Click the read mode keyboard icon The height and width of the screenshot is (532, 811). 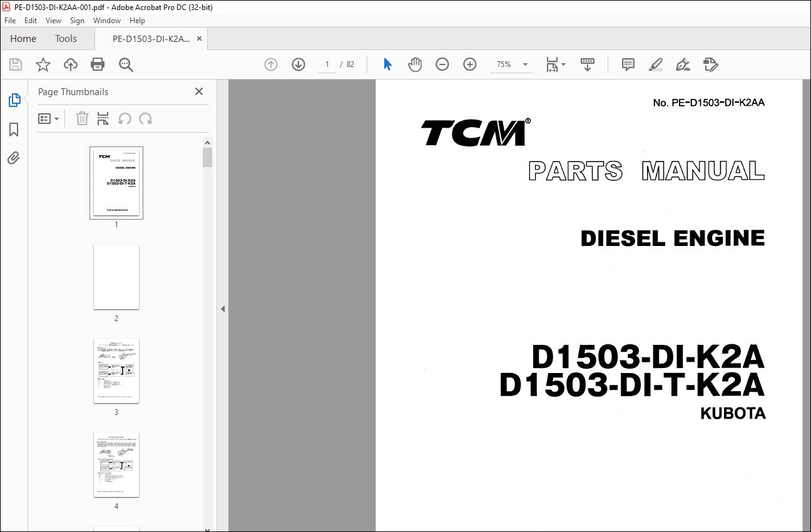pyautogui.click(x=588, y=64)
